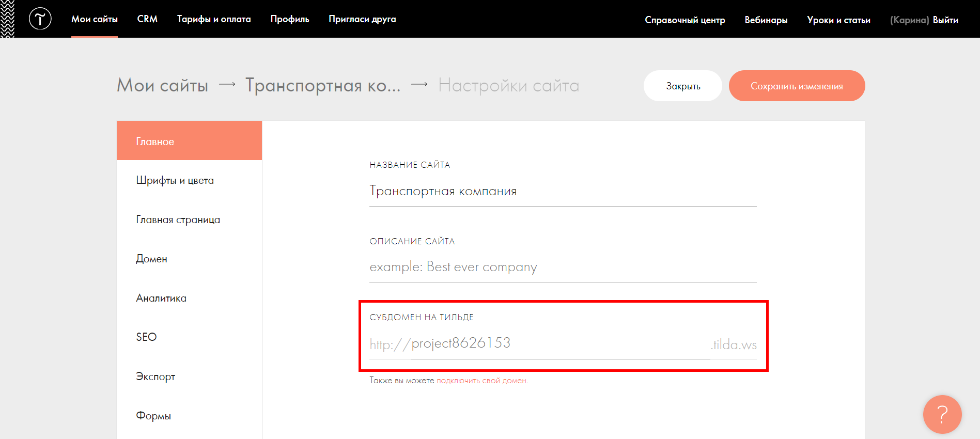The height and width of the screenshot is (439, 980).
Task: Click Выйти to log out
Action: [x=945, y=20]
